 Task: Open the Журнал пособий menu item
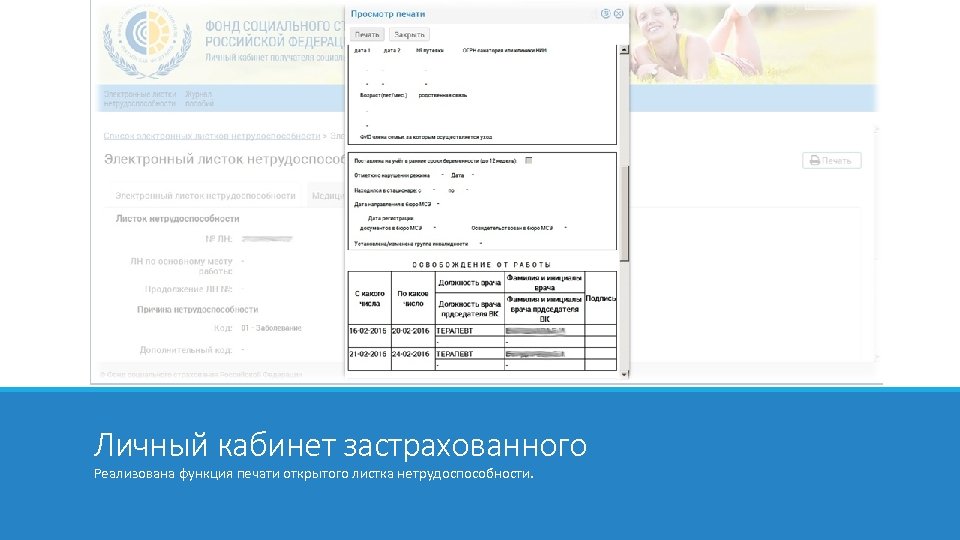[x=199, y=99]
